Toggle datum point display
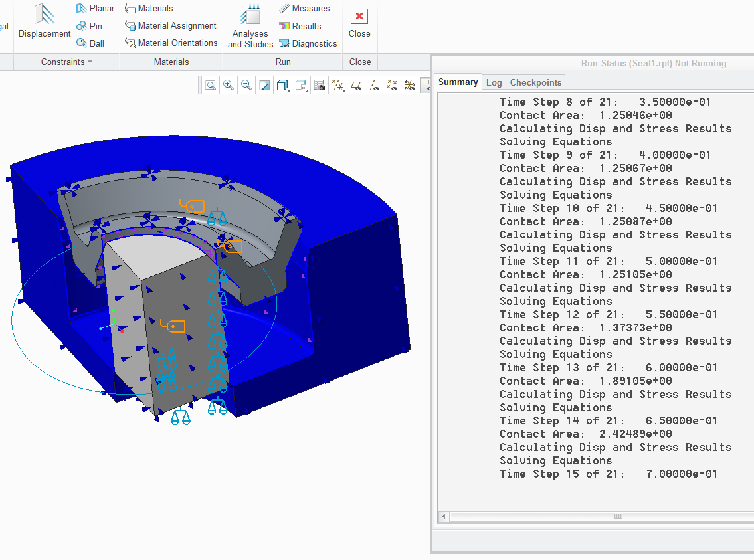 [392, 86]
